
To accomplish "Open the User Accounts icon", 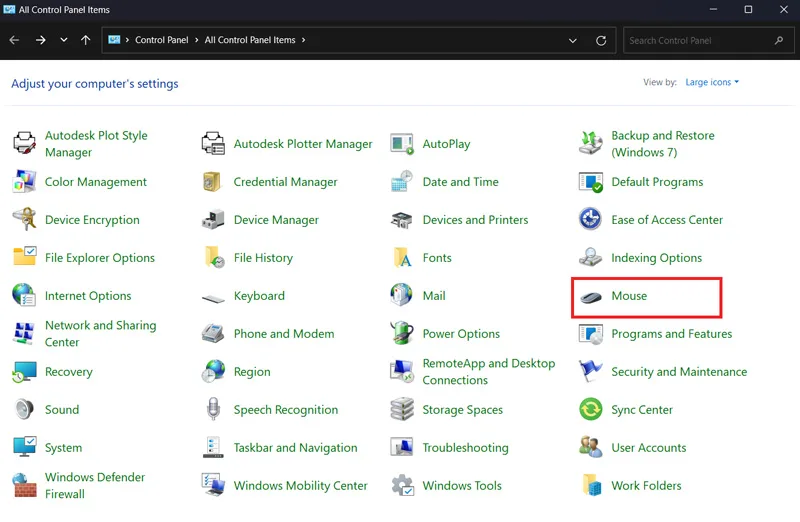I will click(591, 448).
